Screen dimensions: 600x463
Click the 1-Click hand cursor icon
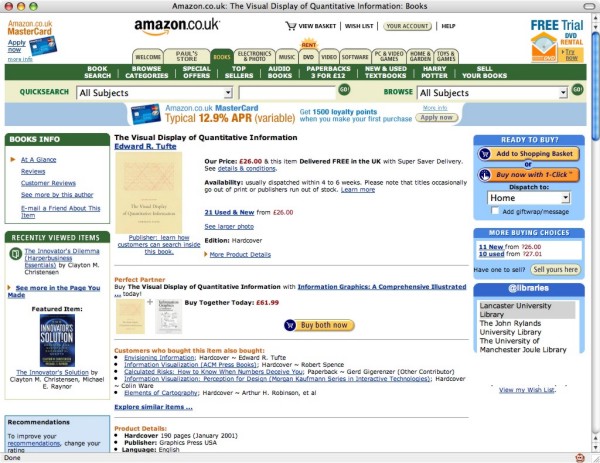pyautogui.click(x=485, y=175)
